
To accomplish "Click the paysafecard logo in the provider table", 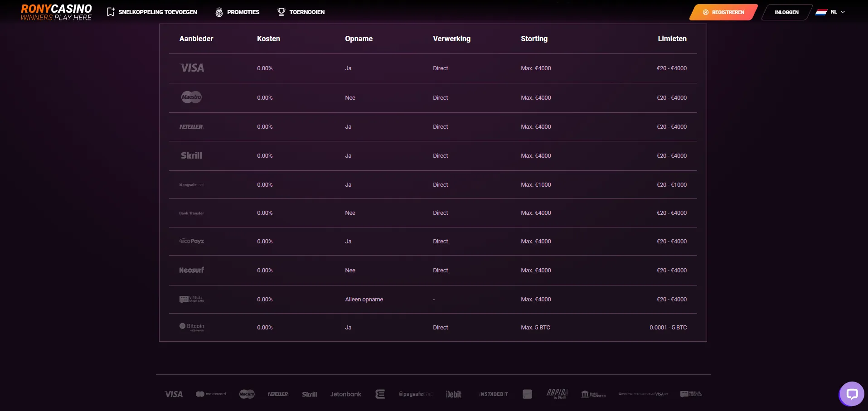I will click(192, 185).
